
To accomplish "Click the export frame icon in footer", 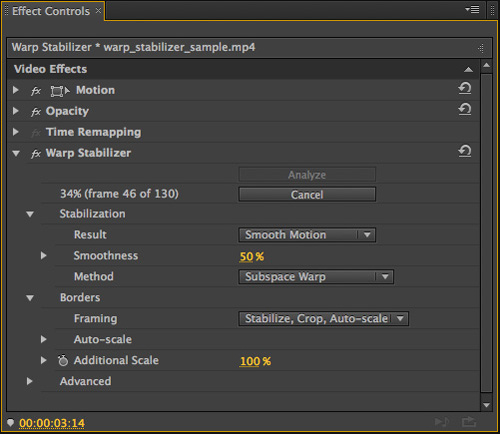I will [469, 422].
